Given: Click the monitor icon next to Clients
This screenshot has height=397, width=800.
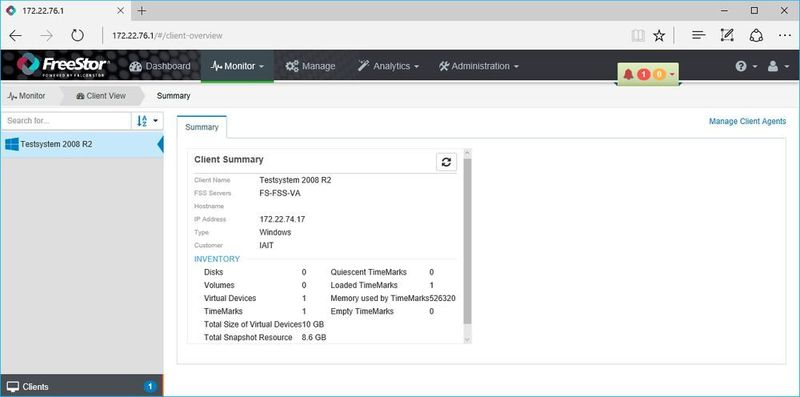Looking at the screenshot, I should (x=12, y=387).
